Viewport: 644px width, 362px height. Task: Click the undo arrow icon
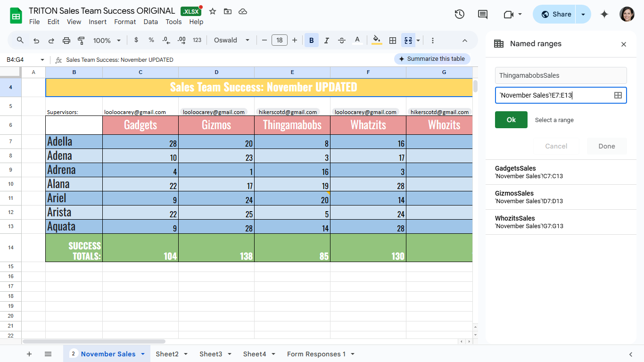click(36, 41)
